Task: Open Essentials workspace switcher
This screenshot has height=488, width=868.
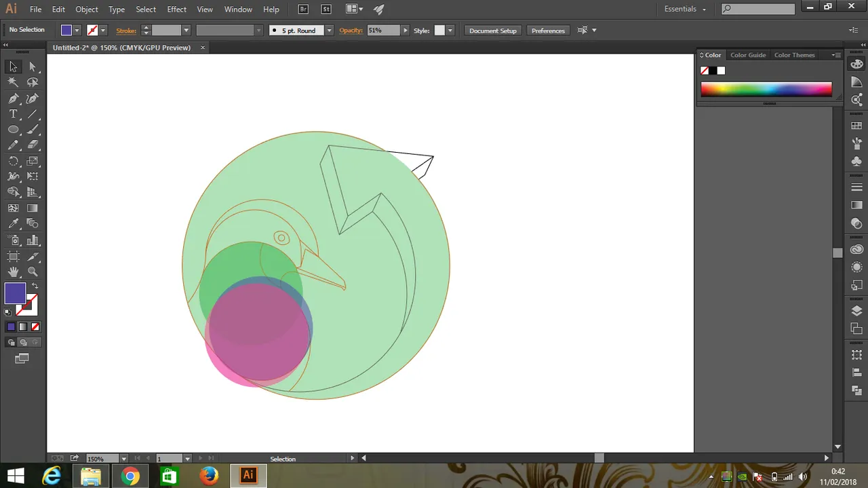Action: pos(686,10)
